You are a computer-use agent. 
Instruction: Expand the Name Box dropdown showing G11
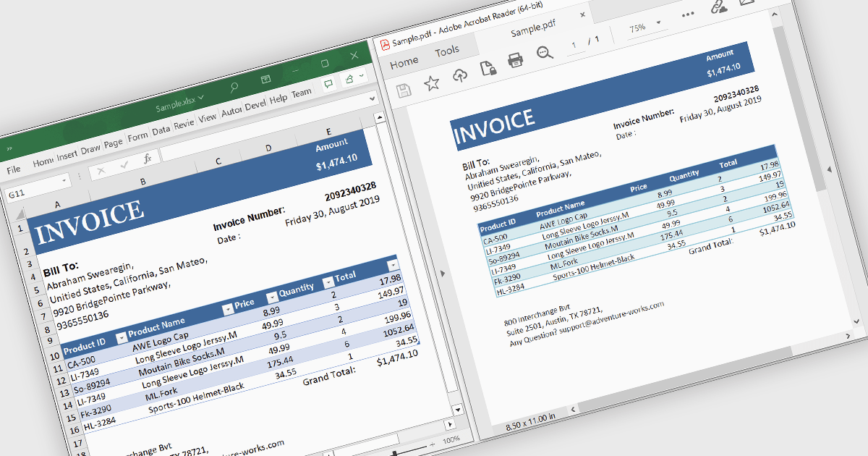[x=65, y=180]
